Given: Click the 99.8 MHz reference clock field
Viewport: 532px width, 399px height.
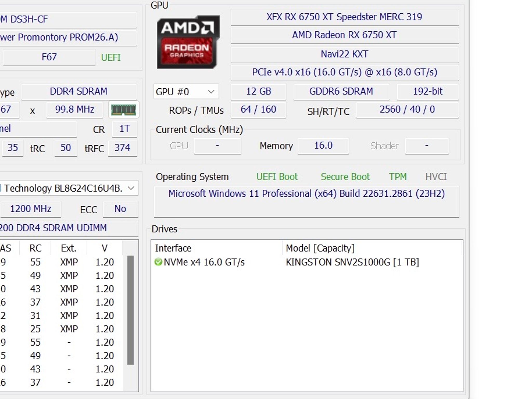Looking at the screenshot, I should [75, 110].
